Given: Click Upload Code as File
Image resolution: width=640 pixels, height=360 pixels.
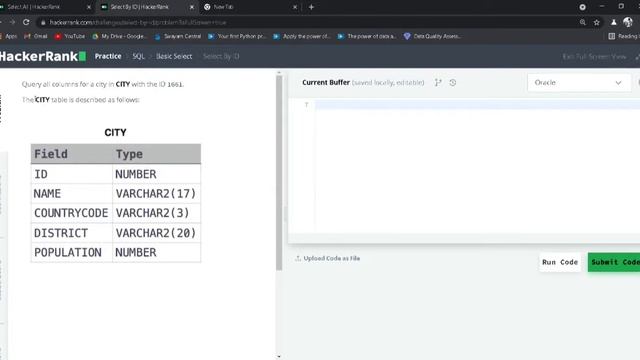Looking at the screenshot, I should [328, 258].
